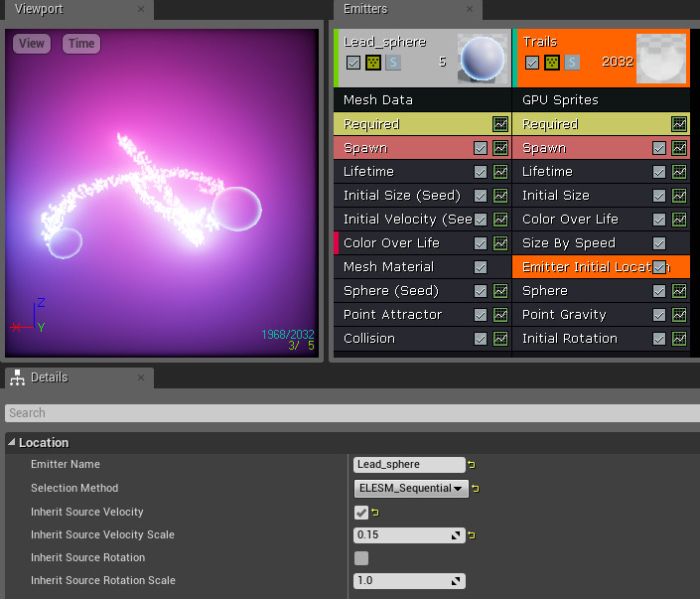This screenshot has height=599, width=700.
Task: Collapse the Location section
Action: (12, 442)
